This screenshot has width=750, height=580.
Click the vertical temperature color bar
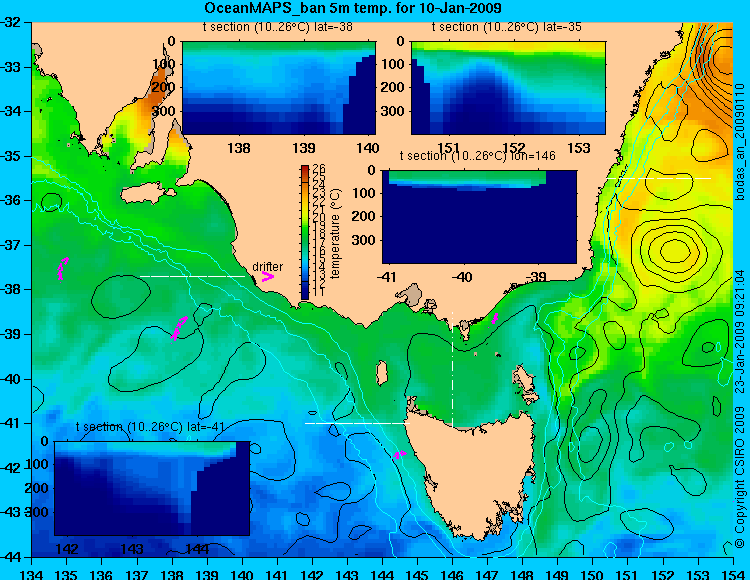(x=305, y=232)
